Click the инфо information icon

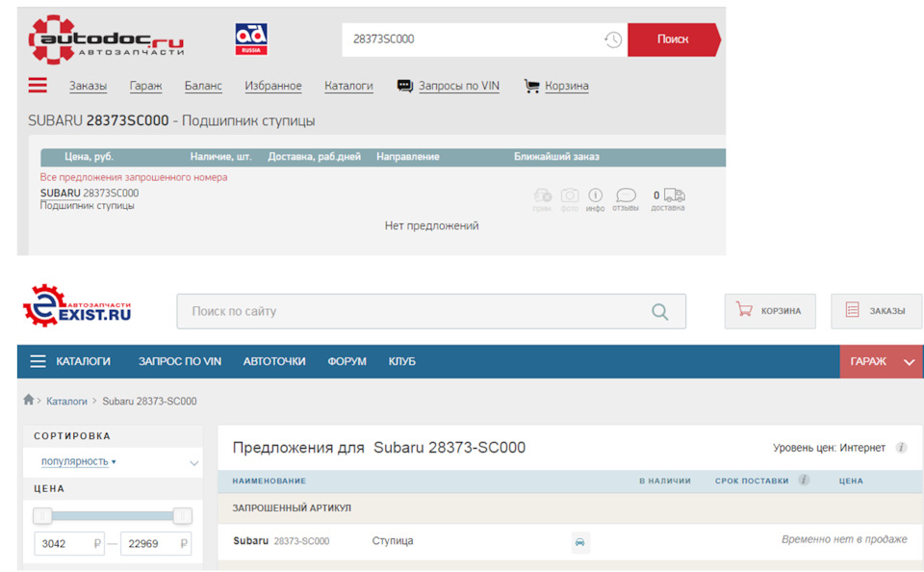pos(595,195)
